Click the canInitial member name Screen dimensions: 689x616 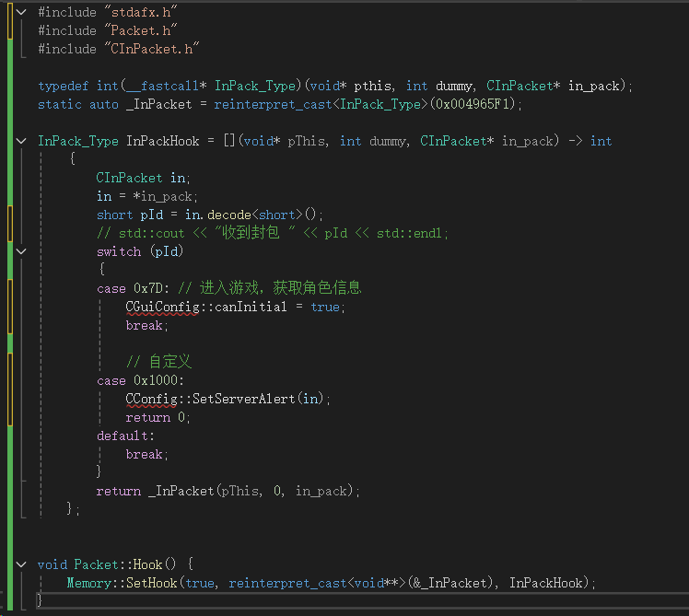[x=251, y=307]
